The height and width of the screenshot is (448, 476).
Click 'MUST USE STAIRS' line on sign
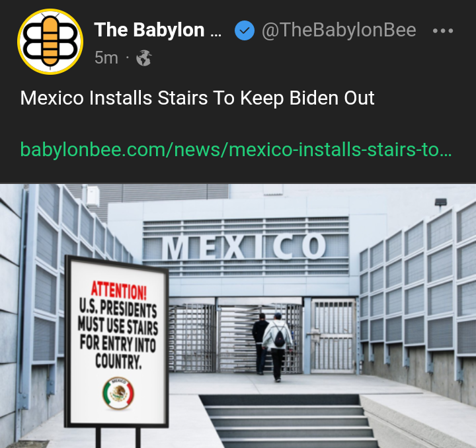[118, 326]
